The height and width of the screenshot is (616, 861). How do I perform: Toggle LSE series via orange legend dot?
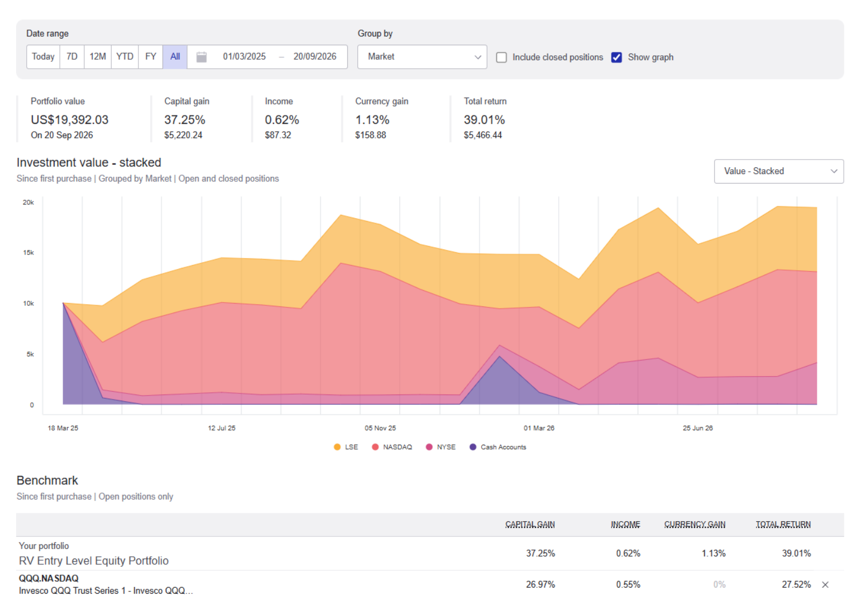[337, 447]
